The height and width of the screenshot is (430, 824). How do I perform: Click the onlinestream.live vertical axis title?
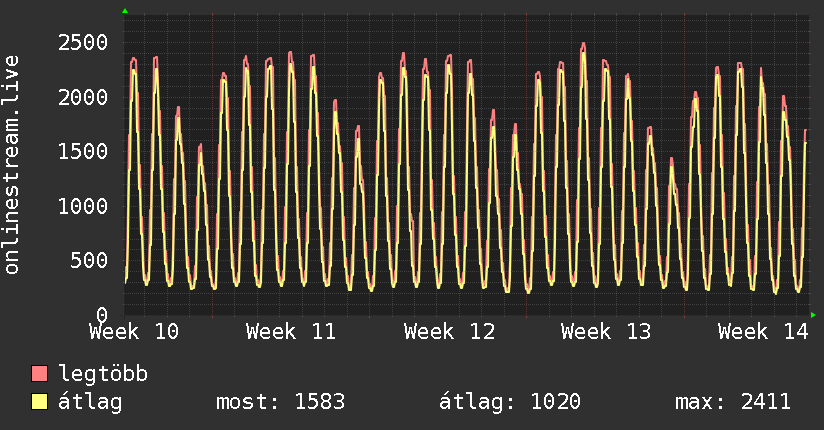click(x=12, y=165)
